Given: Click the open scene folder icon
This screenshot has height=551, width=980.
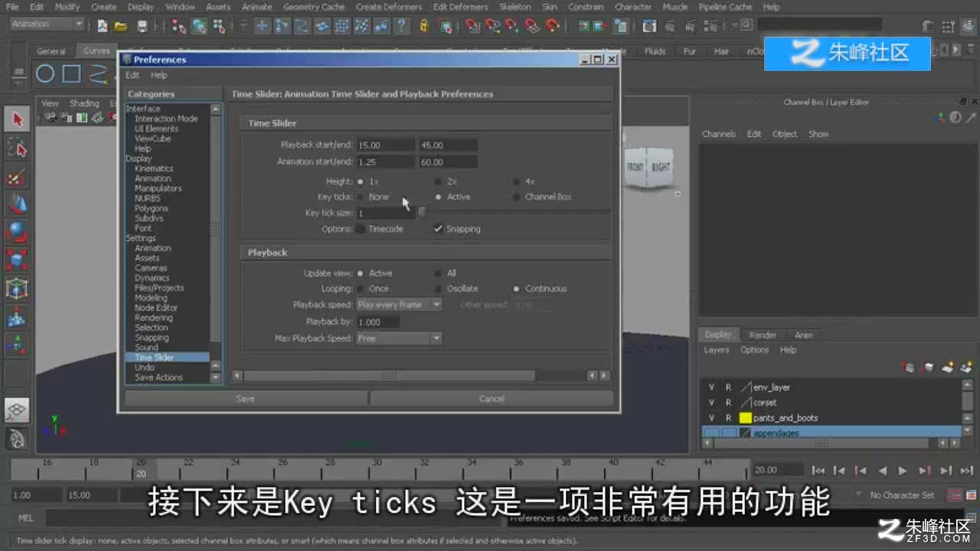Looking at the screenshot, I should [x=121, y=27].
